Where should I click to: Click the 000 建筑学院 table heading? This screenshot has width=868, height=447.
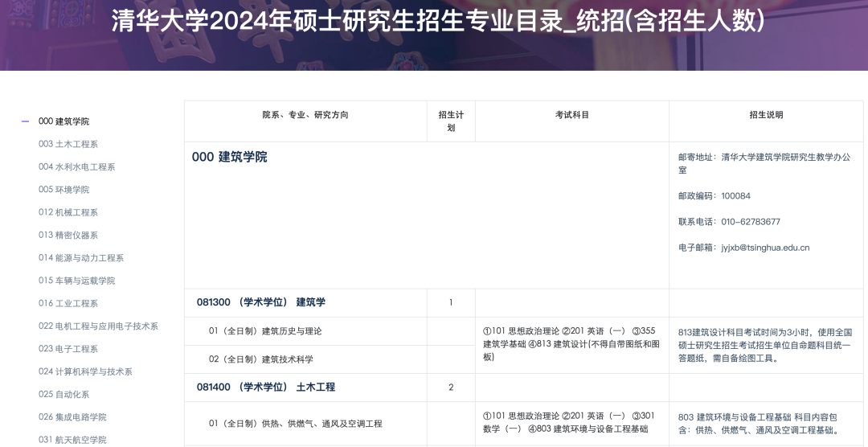(229, 157)
